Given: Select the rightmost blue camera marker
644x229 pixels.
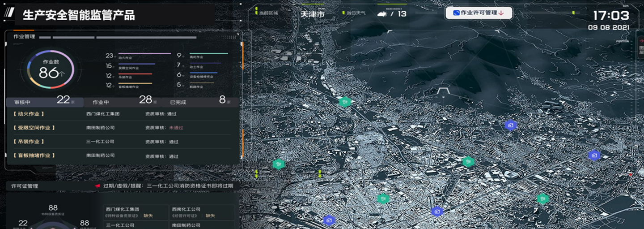Looking at the screenshot, I should 594,155.
